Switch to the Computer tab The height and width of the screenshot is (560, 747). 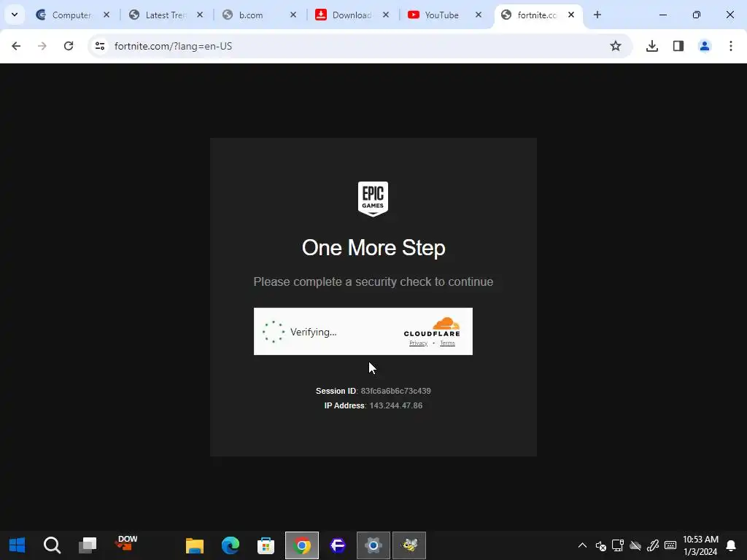71,15
